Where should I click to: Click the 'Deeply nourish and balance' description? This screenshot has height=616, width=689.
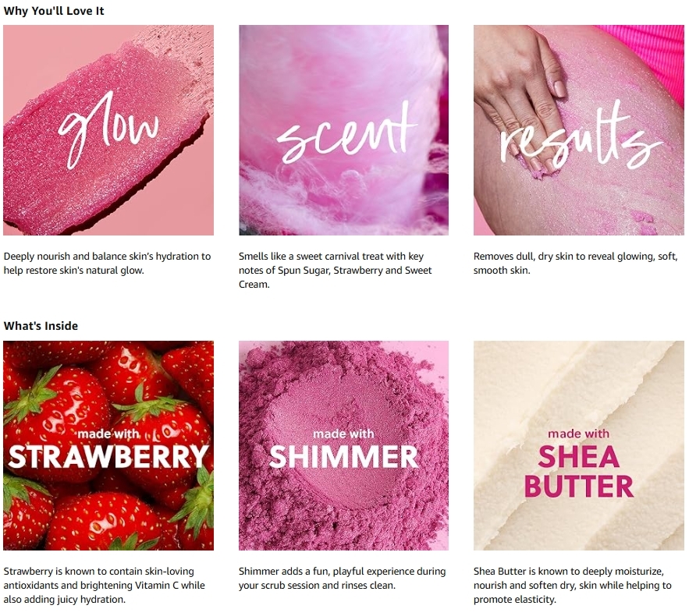(x=107, y=263)
